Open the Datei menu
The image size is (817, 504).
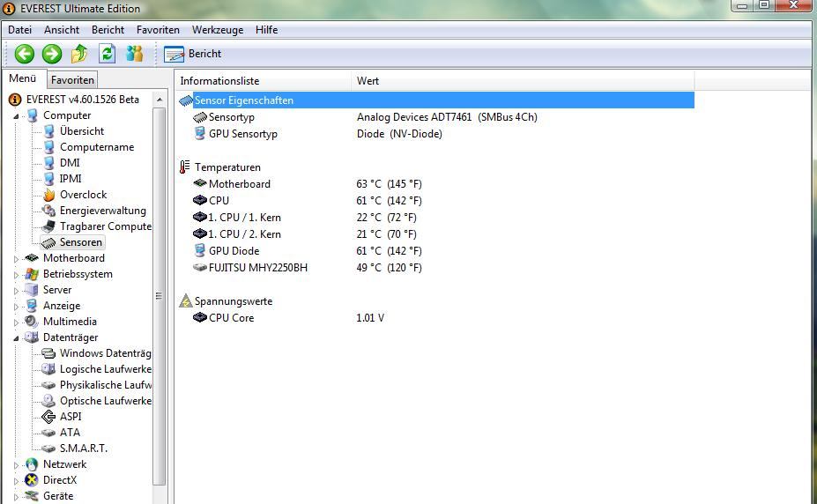coord(19,30)
